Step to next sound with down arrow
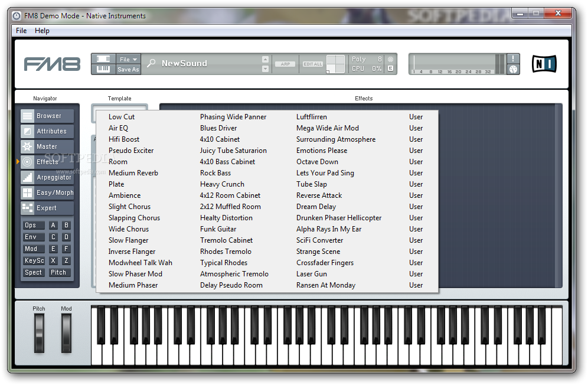The height and width of the screenshot is (385, 588). coord(265,68)
